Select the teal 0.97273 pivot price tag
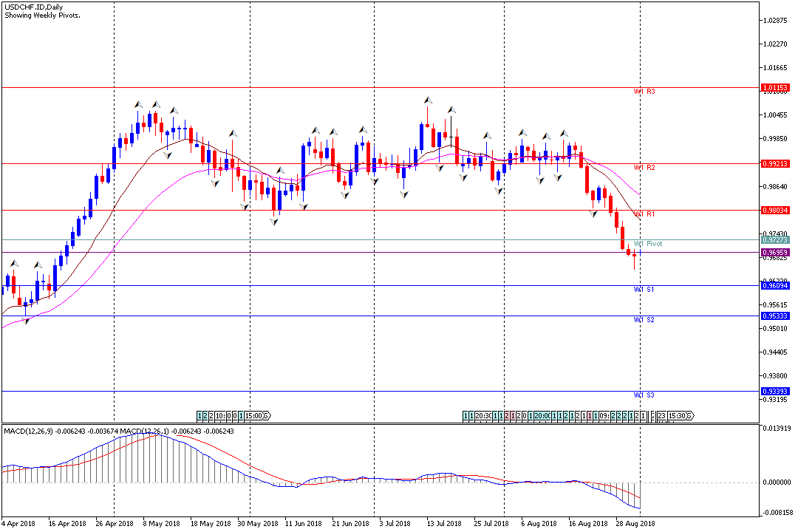This screenshot has width=798, height=532. [x=775, y=240]
